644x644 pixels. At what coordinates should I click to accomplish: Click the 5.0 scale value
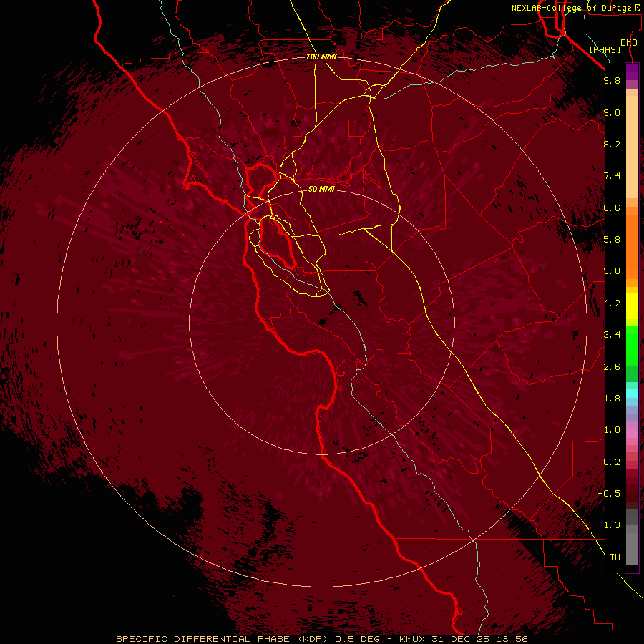click(612, 271)
